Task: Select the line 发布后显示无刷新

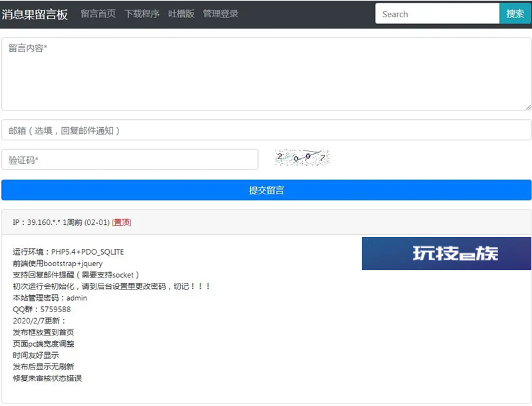Action: tap(43, 367)
